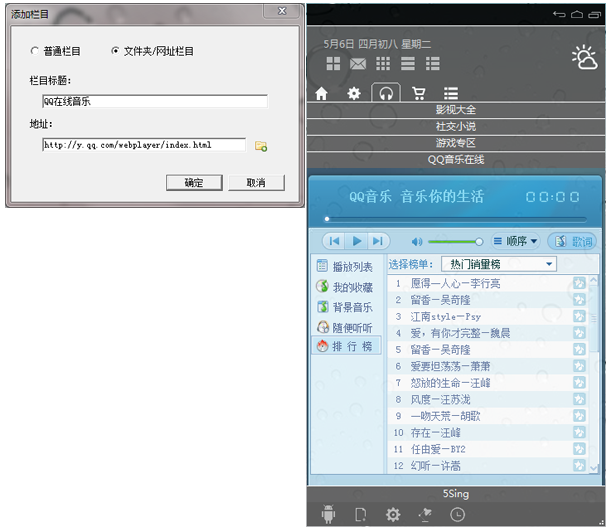Expand the 5Sing section
Image resolution: width=610 pixels, height=530 pixels.
coord(456,494)
